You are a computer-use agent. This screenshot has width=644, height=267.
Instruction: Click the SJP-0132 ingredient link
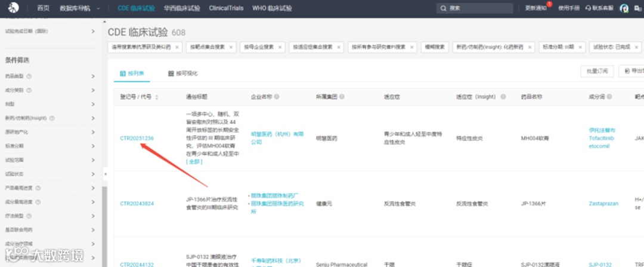pyautogui.click(x=600, y=265)
